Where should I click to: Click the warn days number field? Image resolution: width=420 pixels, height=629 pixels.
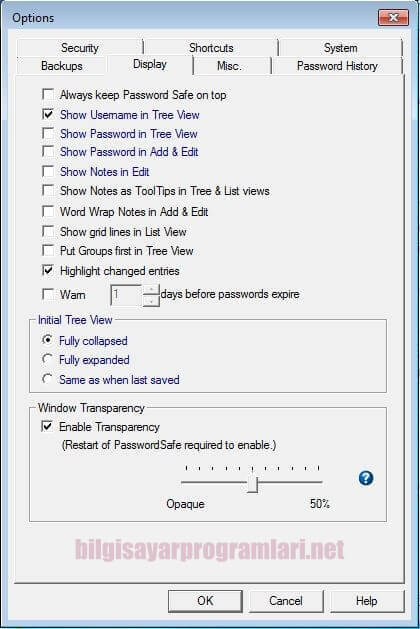pyautogui.click(x=126, y=295)
